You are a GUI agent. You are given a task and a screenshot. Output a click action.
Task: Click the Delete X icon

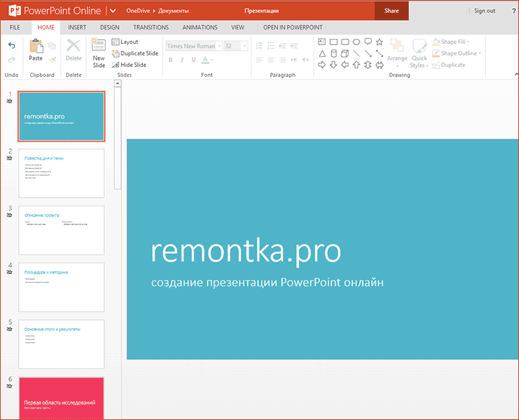(x=73, y=46)
